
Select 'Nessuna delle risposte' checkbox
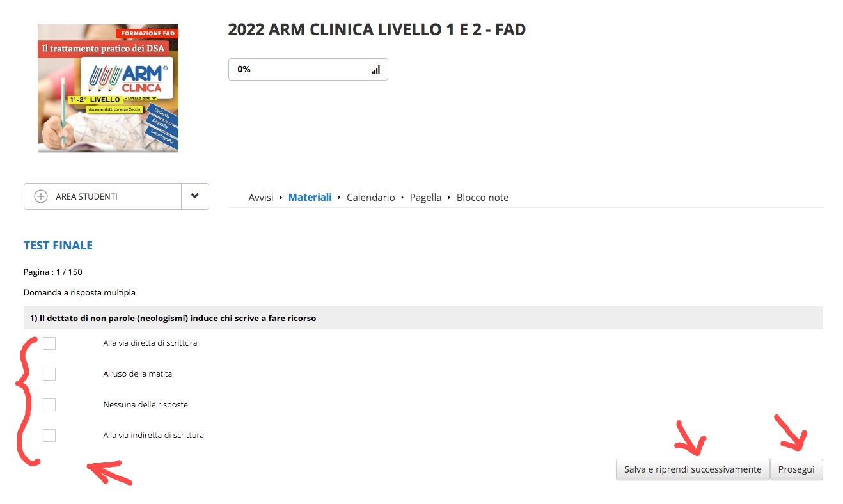[49, 405]
